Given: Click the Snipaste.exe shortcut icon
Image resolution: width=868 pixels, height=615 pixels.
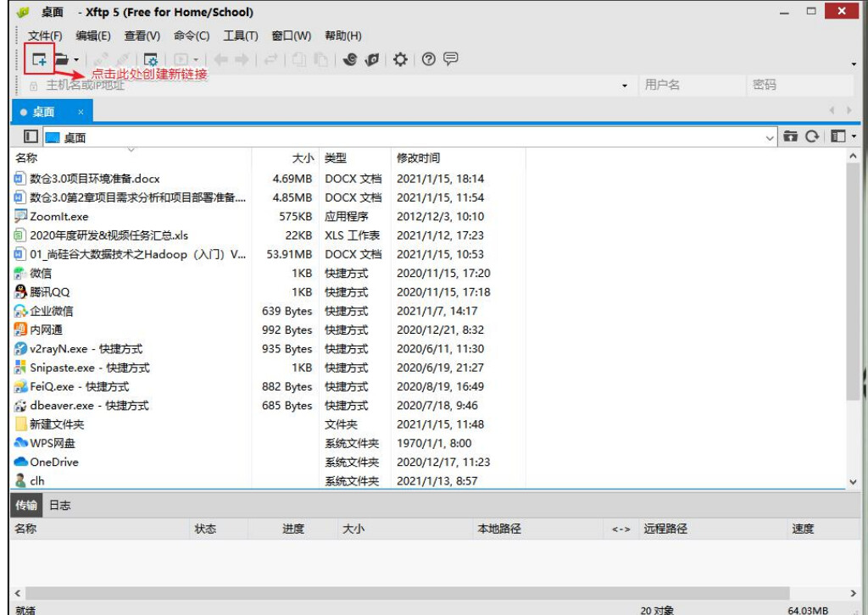Looking at the screenshot, I should click(20, 368).
